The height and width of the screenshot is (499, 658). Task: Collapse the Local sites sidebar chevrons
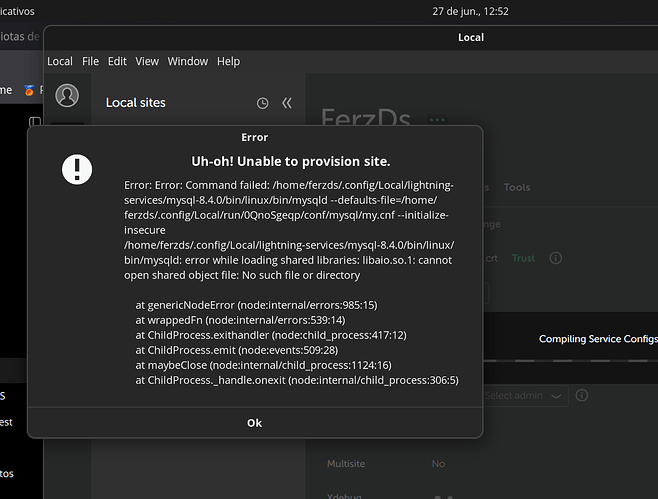(287, 103)
